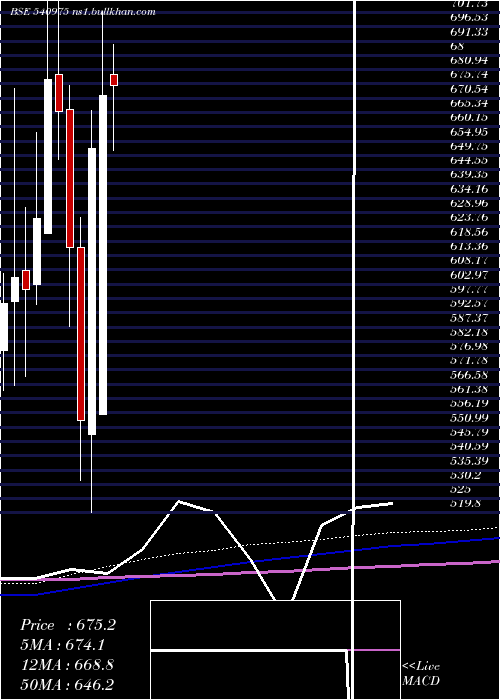Click the 680.94 price axis label

tap(469, 60)
